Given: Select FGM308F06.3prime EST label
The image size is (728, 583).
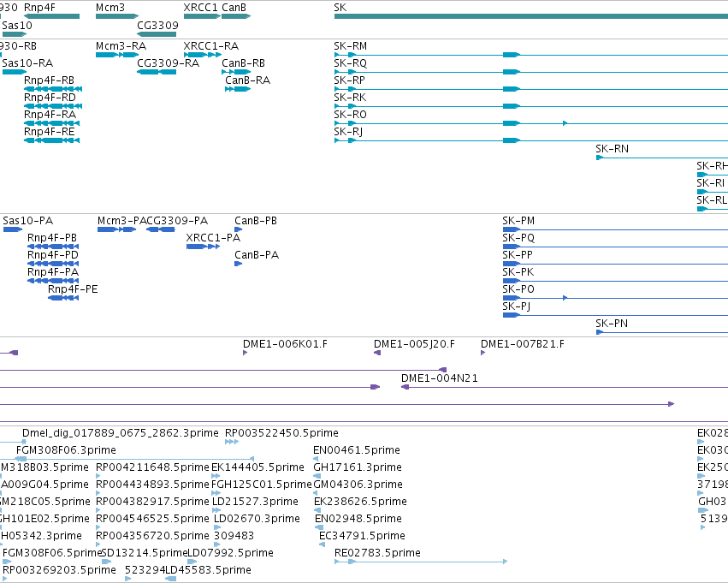Looking at the screenshot, I should click(66, 450).
